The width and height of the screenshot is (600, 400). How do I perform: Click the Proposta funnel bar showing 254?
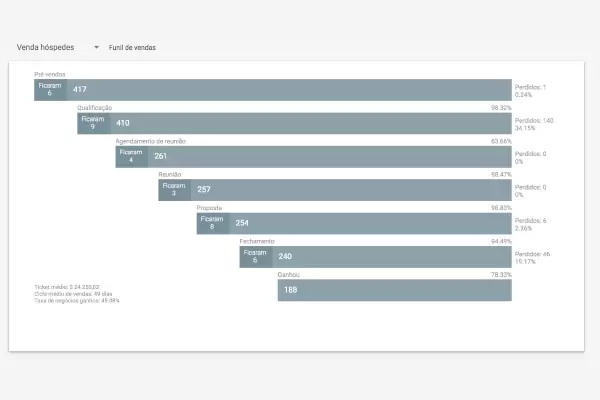click(x=370, y=223)
